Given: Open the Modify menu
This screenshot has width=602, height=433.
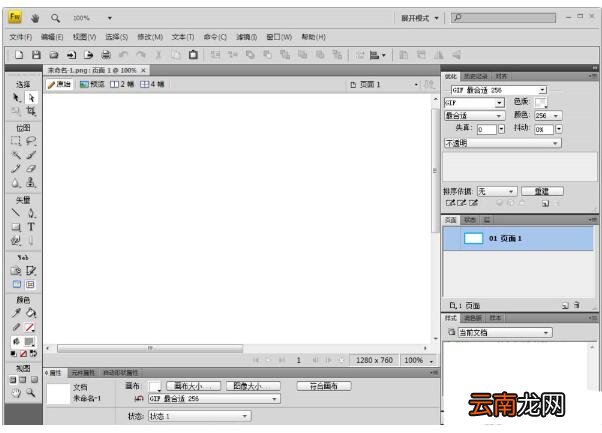Looking at the screenshot, I should click(150, 37).
